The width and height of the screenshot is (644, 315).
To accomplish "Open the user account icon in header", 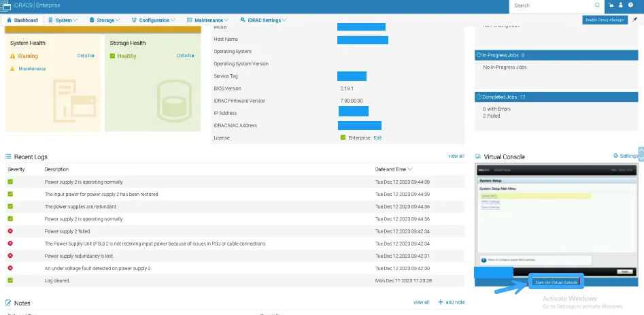I will click(x=620, y=5).
